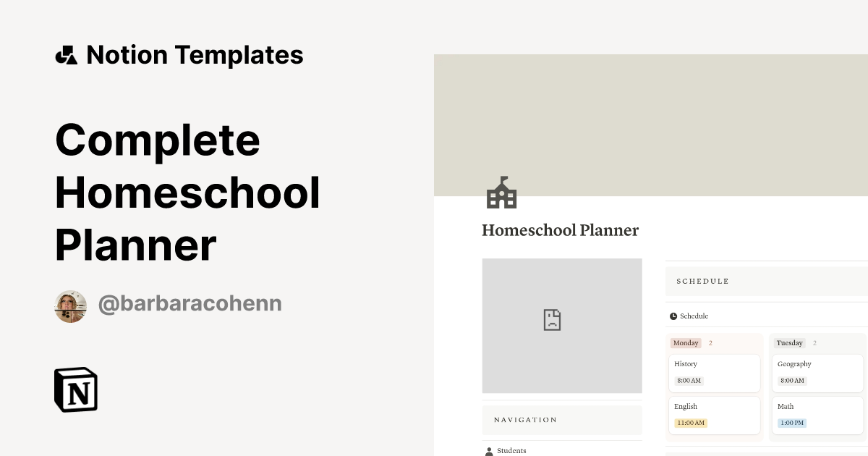Click the NAVIGATION section header
The width and height of the screenshot is (868, 456).
click(x=526, y=420)
